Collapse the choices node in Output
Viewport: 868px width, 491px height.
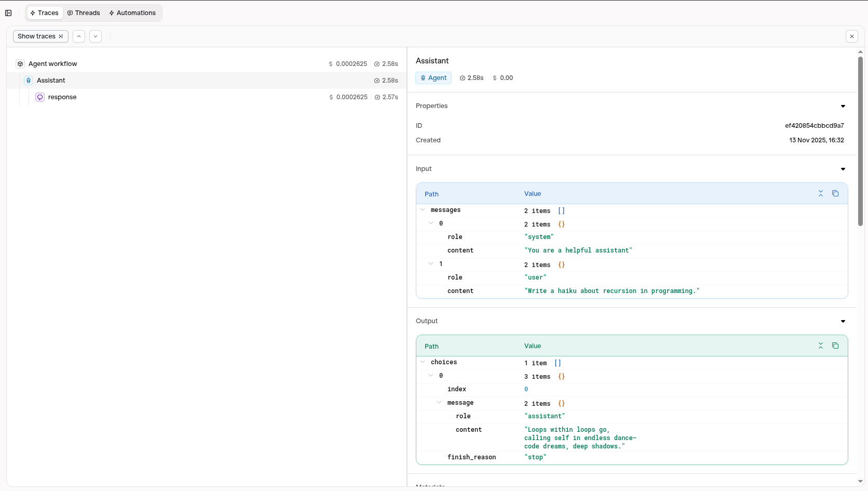423,362
